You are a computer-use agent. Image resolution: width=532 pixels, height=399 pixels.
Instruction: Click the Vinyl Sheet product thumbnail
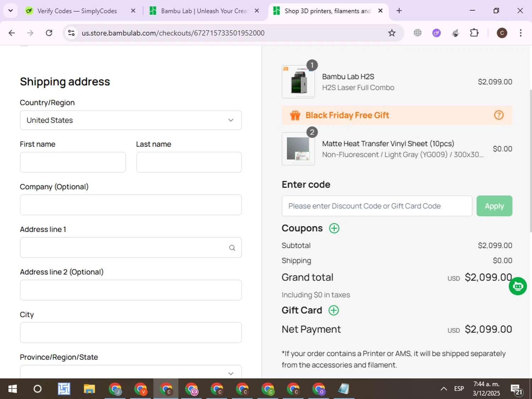[x=298, y=149]
